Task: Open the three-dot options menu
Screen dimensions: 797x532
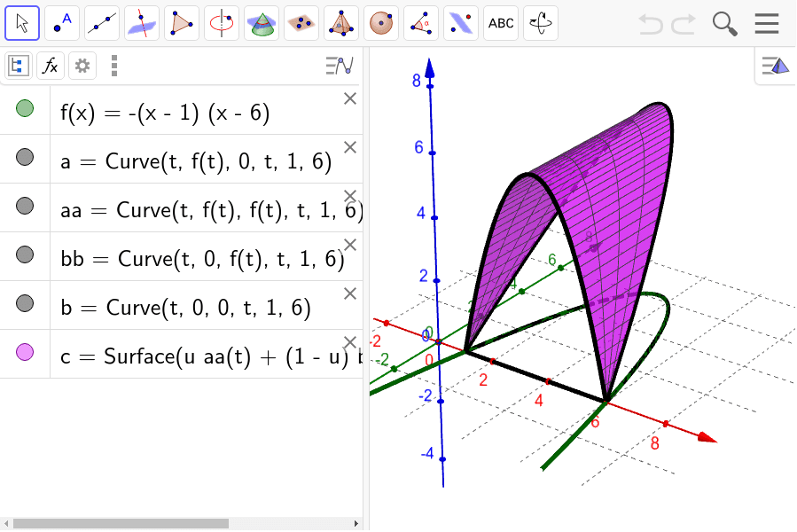Action: tap(113, 66)
